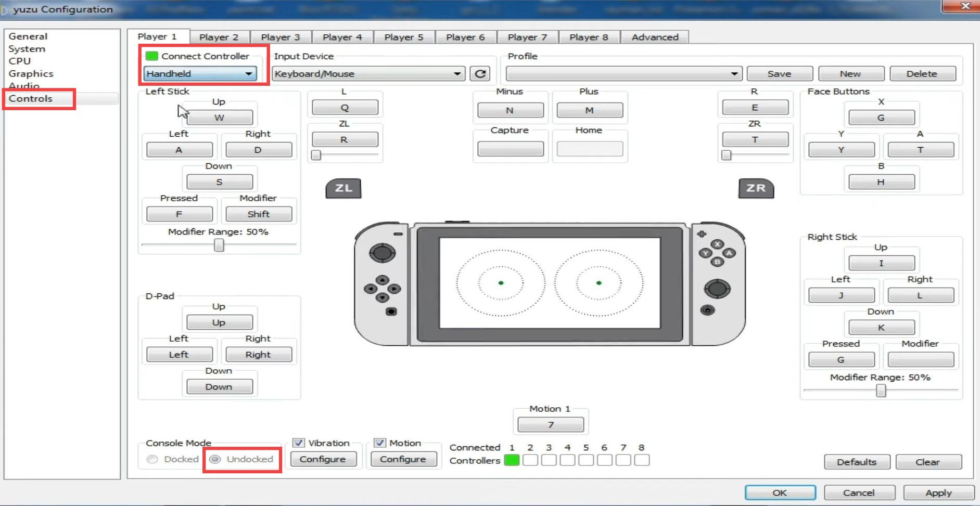The image size is (980, 506).
Task: Toggle the green Connect Controller checkbox
Action: click(151, 56)
